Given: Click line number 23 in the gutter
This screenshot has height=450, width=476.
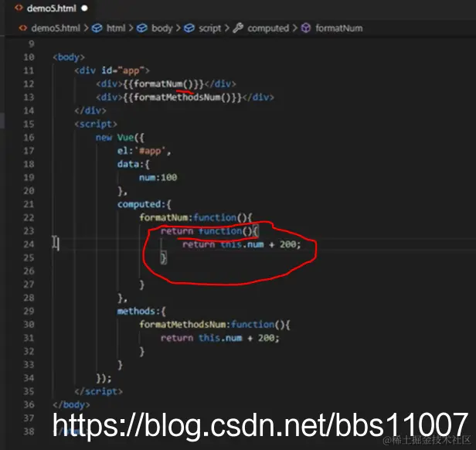Looking at the screenshot, I should (29, 231).
